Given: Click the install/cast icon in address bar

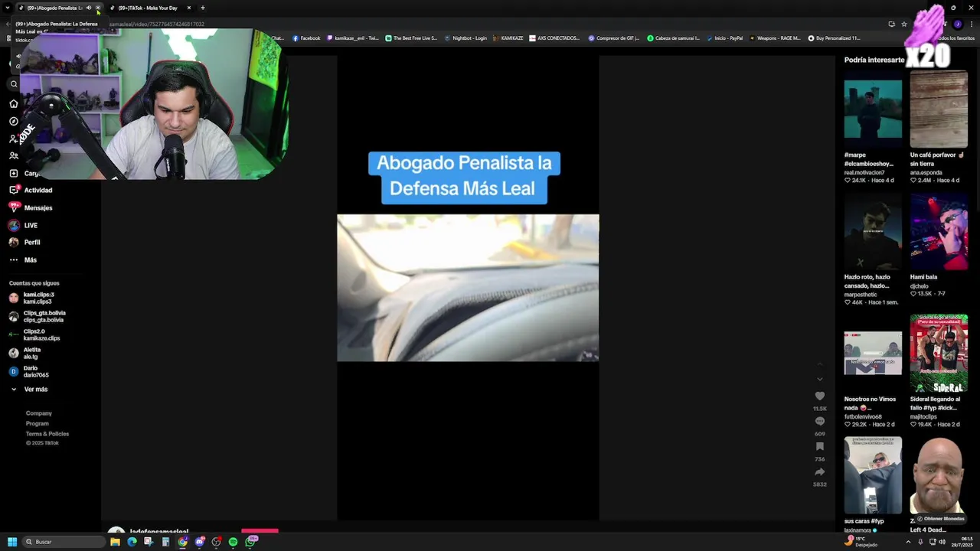Looking at the screenshot, I should tap(891, 24).
